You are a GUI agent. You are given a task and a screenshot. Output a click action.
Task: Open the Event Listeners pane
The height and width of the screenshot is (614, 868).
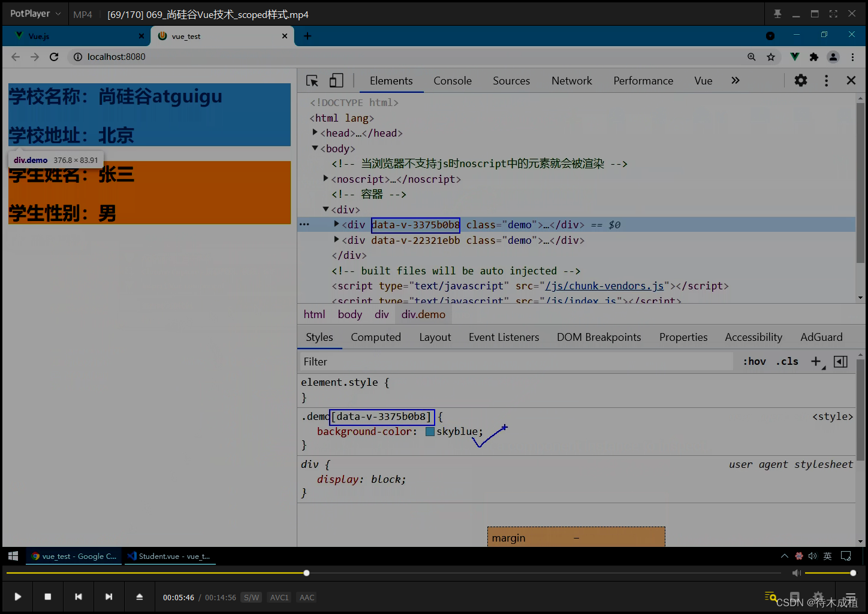click(504, 337)
